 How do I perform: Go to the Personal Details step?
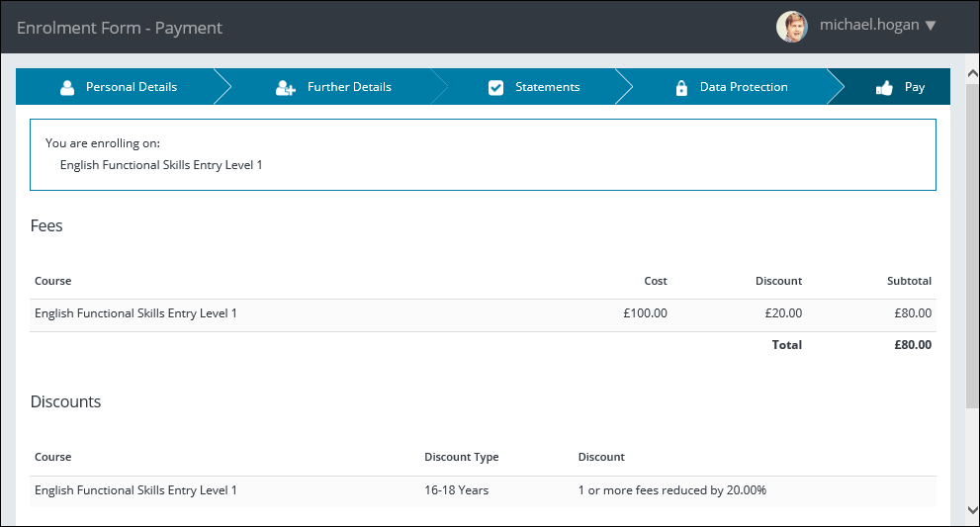pyautogui.click(x=132, y=87)
